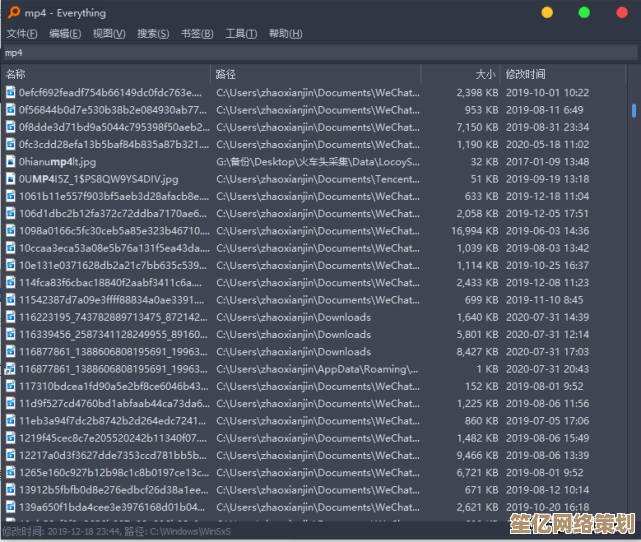Select file name 1098a0166c5fc30ceb5a85e323b46710

point(114,231)
